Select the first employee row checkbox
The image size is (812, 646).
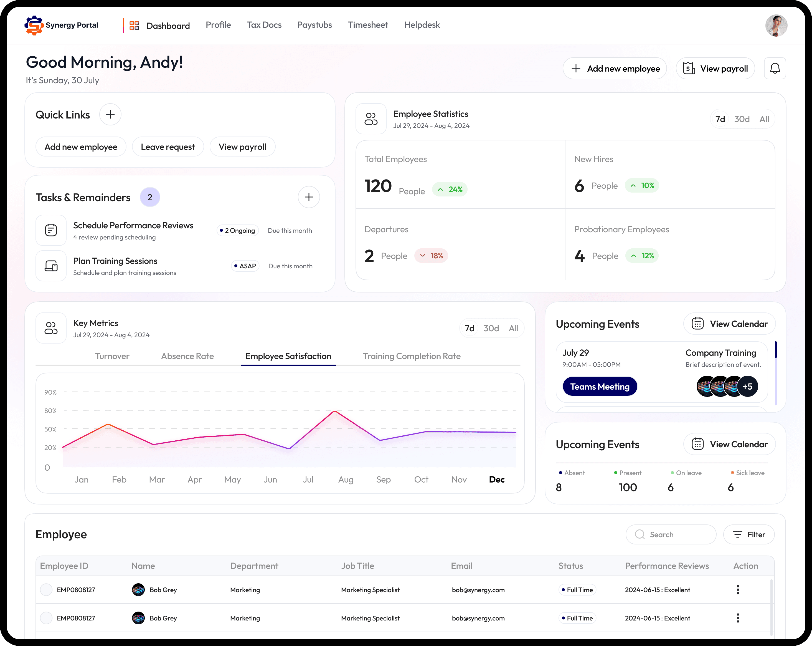coord(46,590)
